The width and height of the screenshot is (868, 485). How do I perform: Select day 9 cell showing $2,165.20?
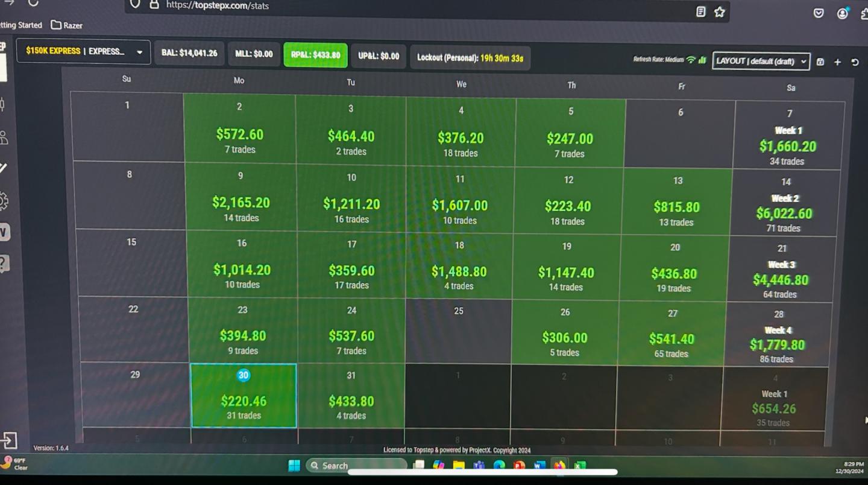(241, 196)
